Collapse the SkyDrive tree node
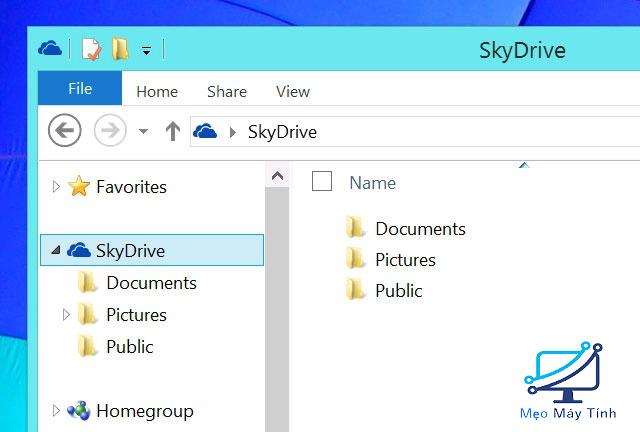Viewport: 640px width, 432px height. 56,250
